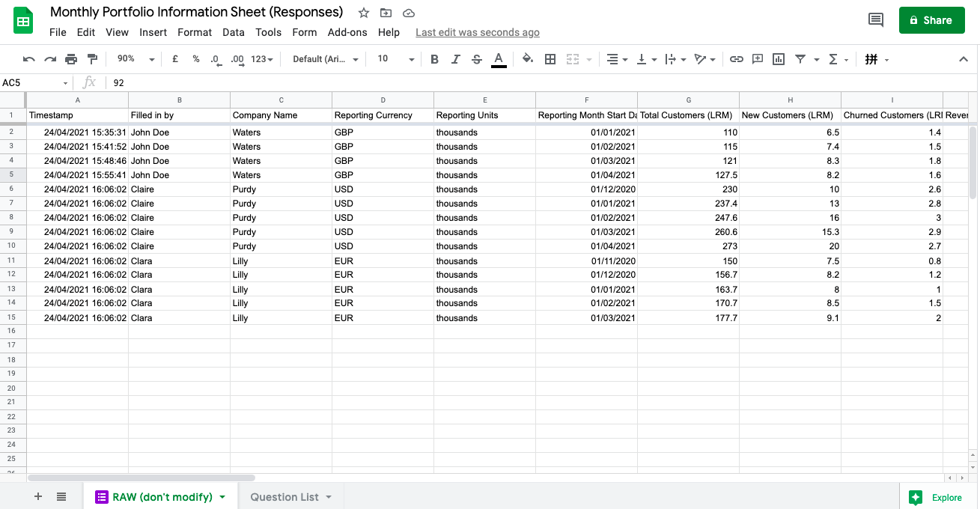Click the green Share button
The width and height of the screenshot is (980, 509).
[931, 20]
